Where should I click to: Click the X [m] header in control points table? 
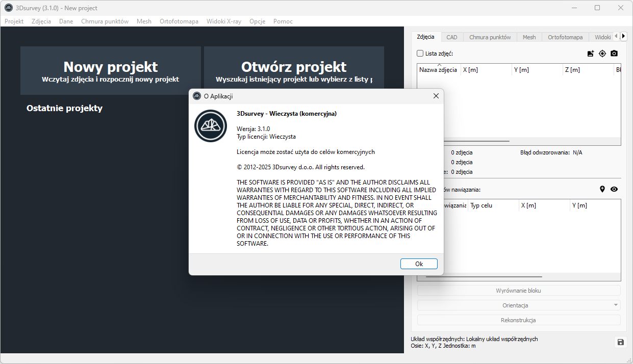coord(544,205)
